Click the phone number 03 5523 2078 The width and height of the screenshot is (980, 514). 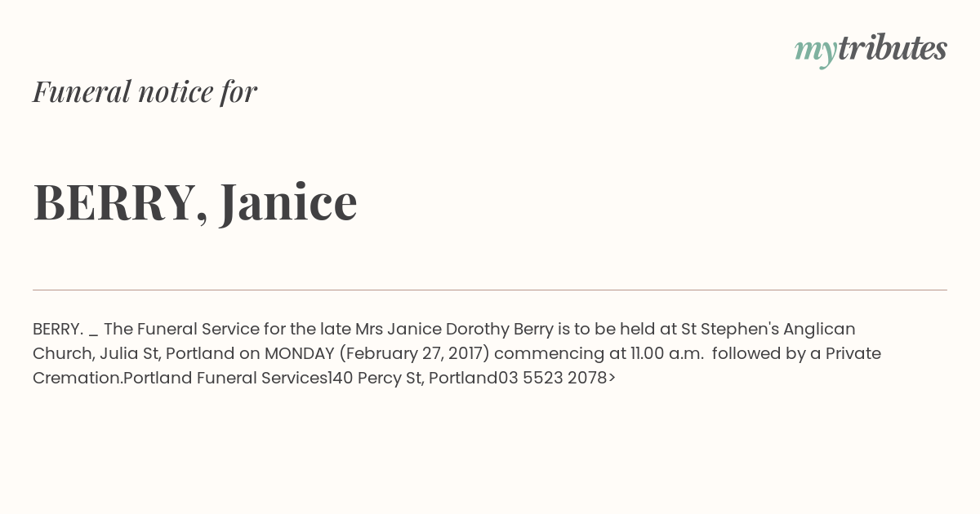553,378
